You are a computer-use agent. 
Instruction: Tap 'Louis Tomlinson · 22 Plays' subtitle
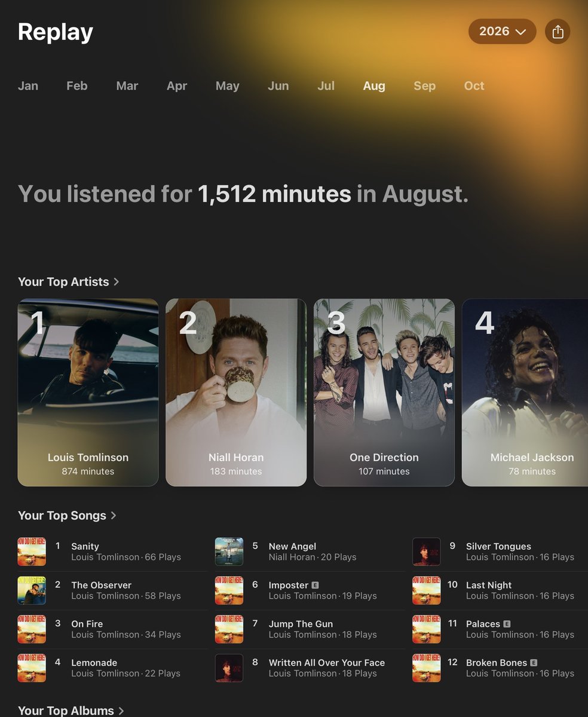[x=125, y=673]
